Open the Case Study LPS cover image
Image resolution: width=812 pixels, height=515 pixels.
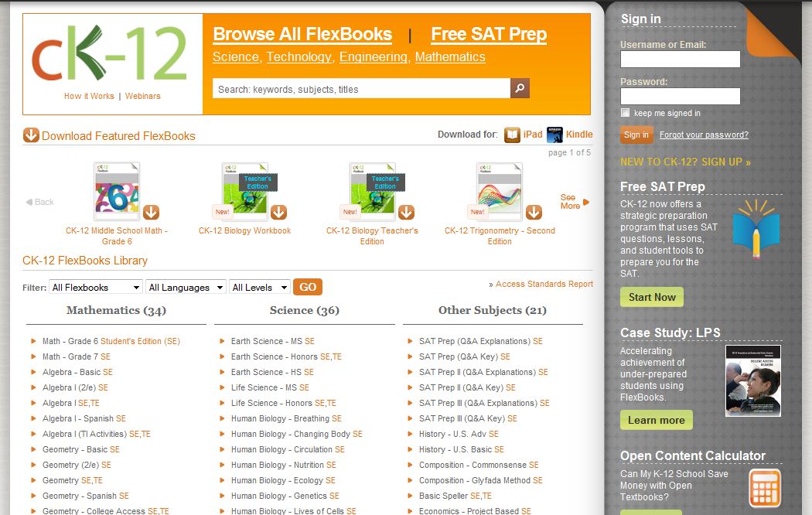pos(753,380)
